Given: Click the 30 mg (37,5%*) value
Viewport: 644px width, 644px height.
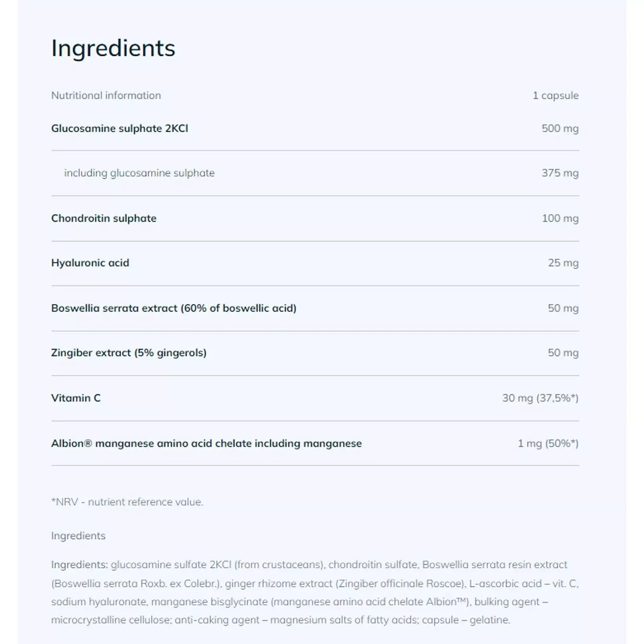Looking at the screenshot, I should coord(540,398).
